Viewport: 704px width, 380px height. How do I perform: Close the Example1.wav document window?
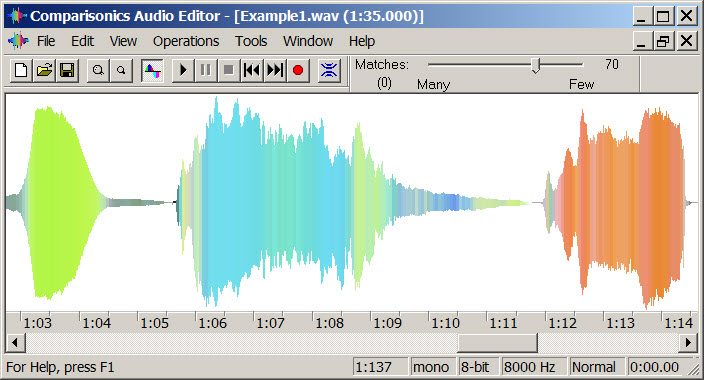(x=687, y=41)
